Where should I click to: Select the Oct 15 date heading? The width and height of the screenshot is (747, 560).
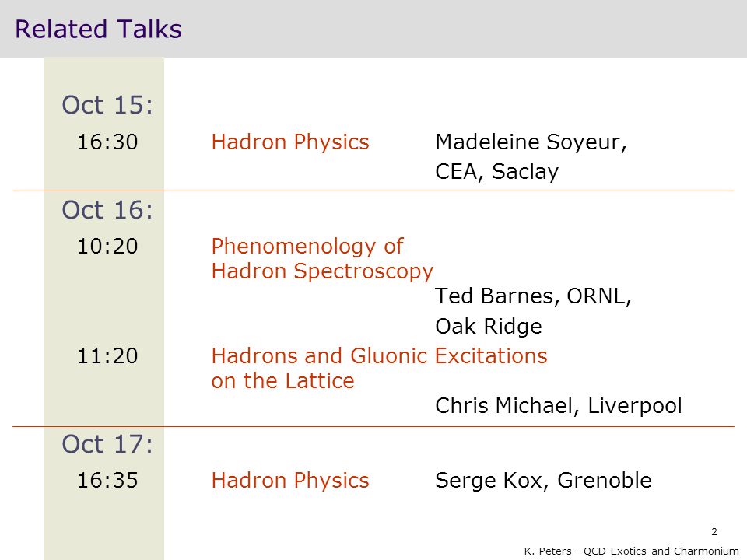(x=107, y=105)
